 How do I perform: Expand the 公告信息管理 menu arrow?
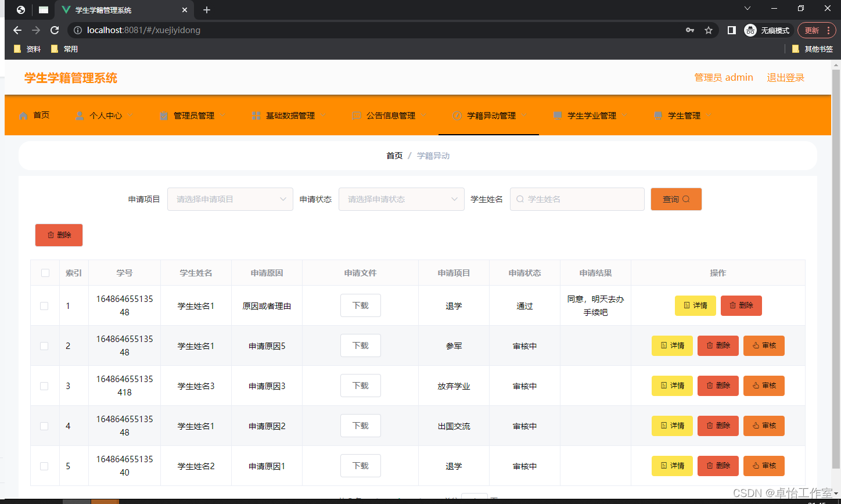point(424,115)
